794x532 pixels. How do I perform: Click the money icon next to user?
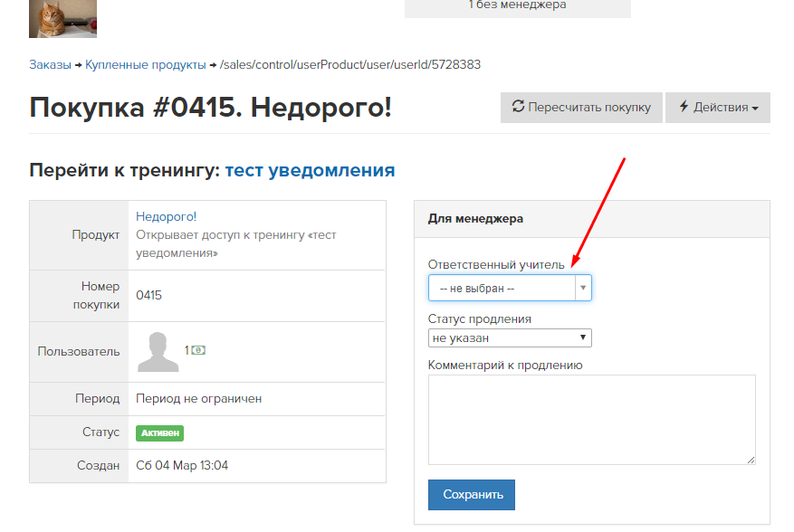(x=198, y=350)
